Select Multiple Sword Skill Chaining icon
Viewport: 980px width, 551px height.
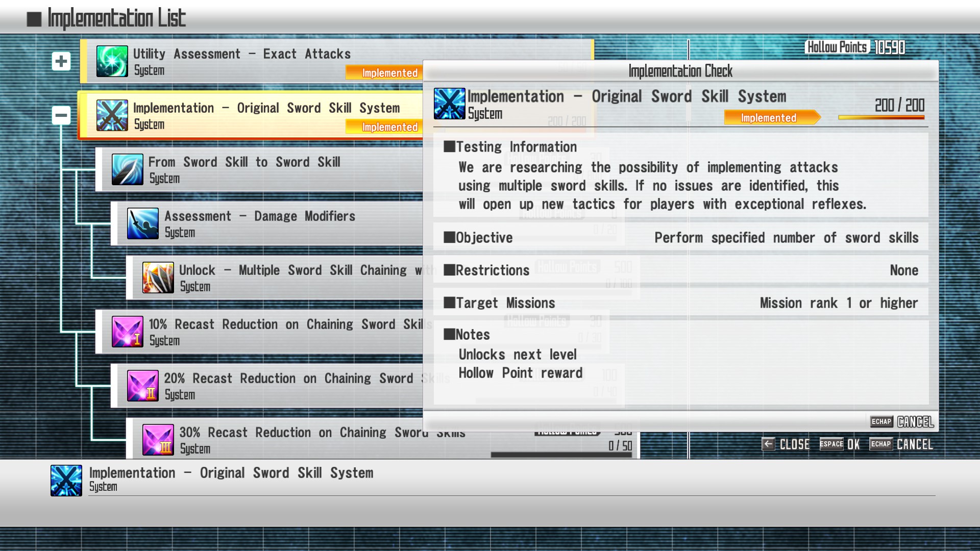158,278
